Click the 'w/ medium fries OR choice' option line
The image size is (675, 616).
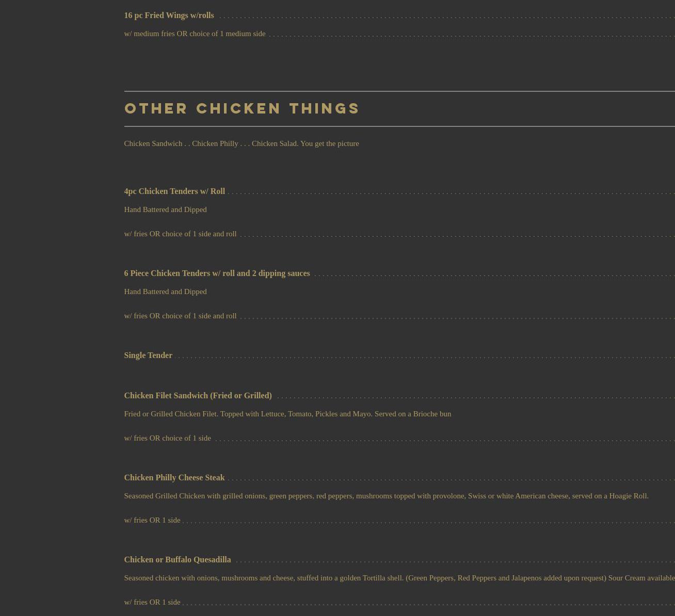195,34
